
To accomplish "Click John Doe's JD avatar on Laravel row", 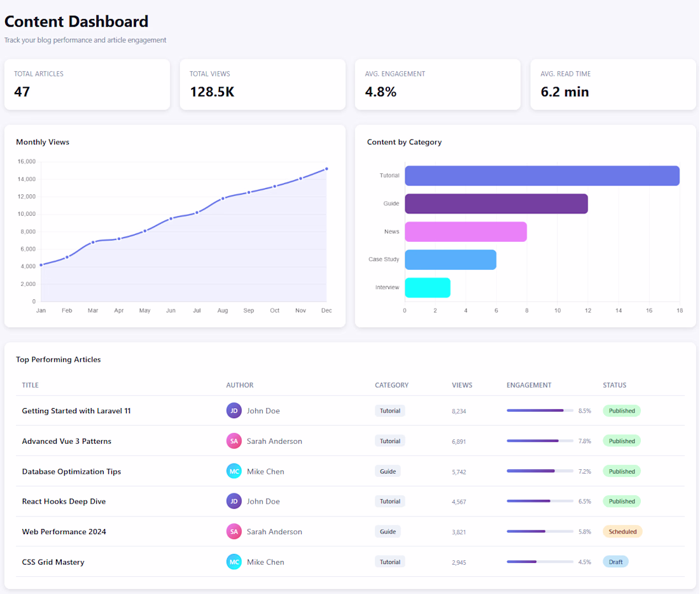I will 234,411.
